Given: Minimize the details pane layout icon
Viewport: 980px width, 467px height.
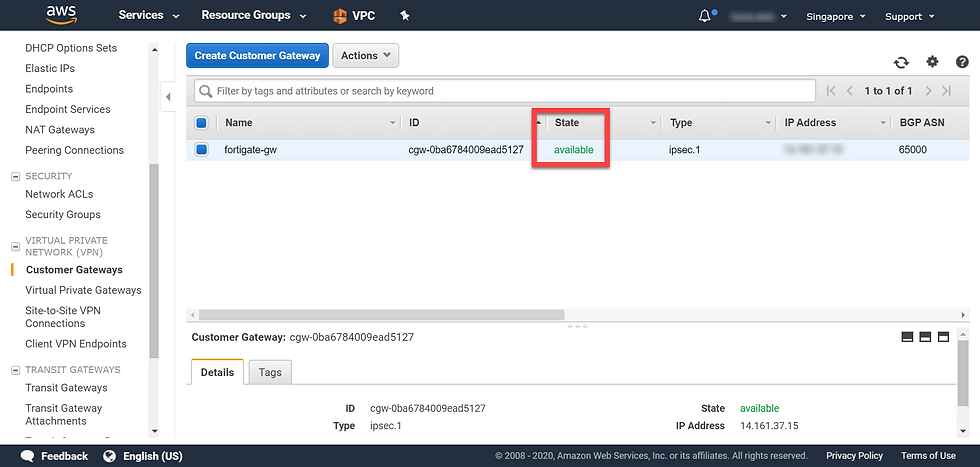Looking at the screenshot, I should [908, 337].
